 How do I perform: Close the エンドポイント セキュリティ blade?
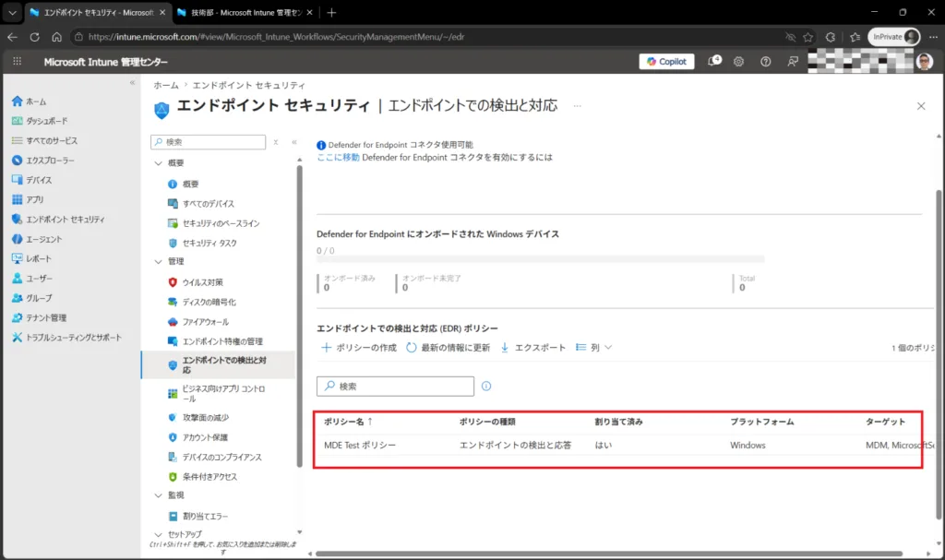pos(921,106)
